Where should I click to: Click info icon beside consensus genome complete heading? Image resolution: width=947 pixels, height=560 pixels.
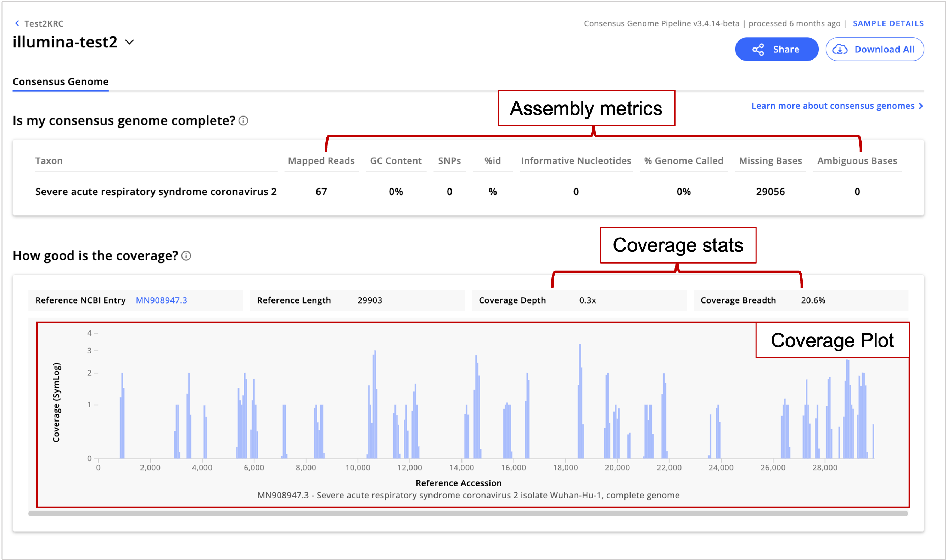(243, 121)
